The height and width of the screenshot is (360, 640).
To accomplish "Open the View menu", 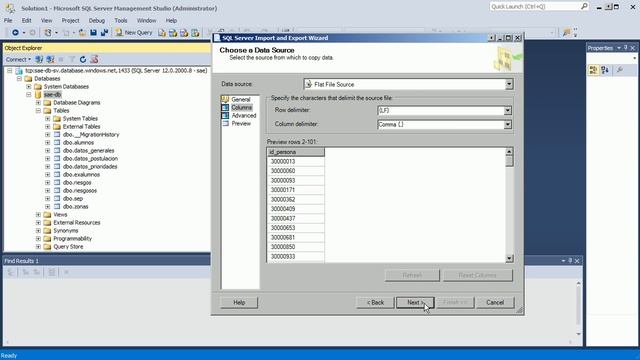I will coord(47,20).
